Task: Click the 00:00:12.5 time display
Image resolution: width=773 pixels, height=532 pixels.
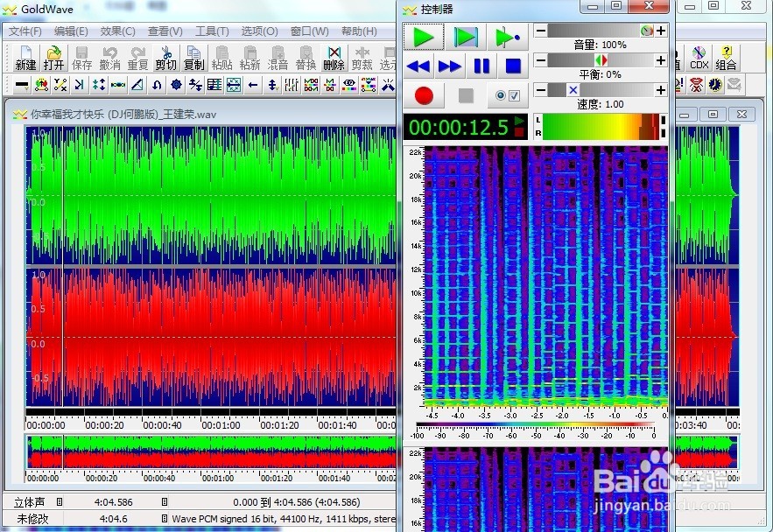Action: click(466, 128)
